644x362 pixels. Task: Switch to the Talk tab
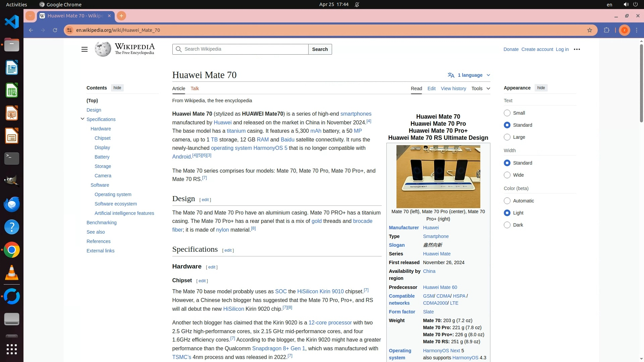pyautogui.click(x=195, y=88)
